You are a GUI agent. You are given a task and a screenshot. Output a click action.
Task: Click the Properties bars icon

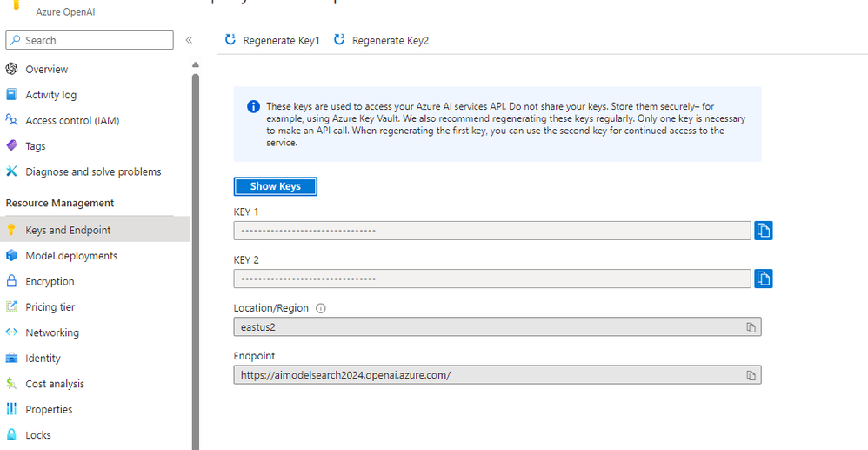pyautogui.click(x=11, y=409)
